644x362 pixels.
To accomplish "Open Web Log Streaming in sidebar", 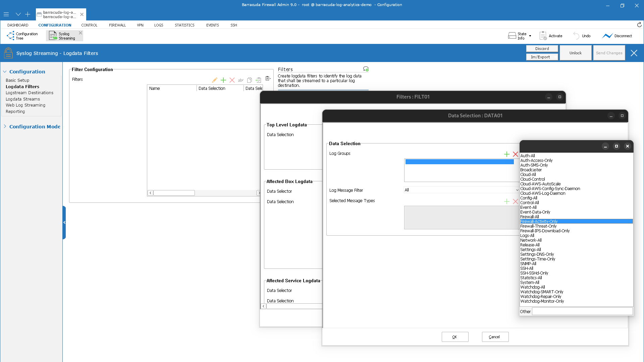I will point(25,105).
